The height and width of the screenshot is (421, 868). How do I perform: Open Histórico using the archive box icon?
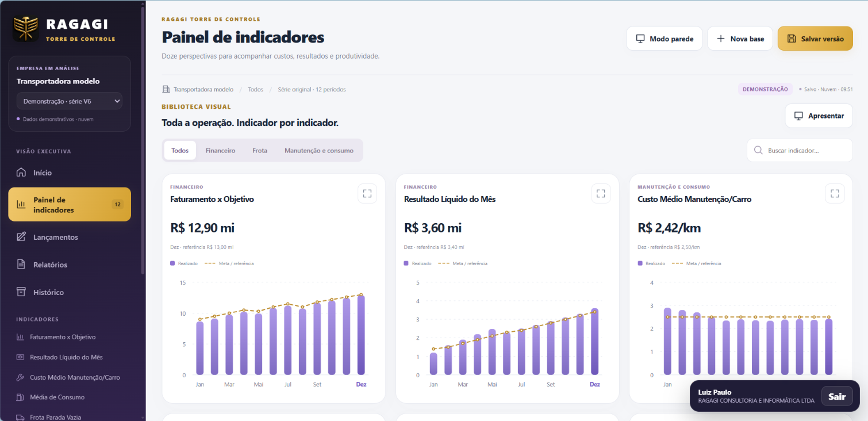pyautogui.click(x=21, y=292)
